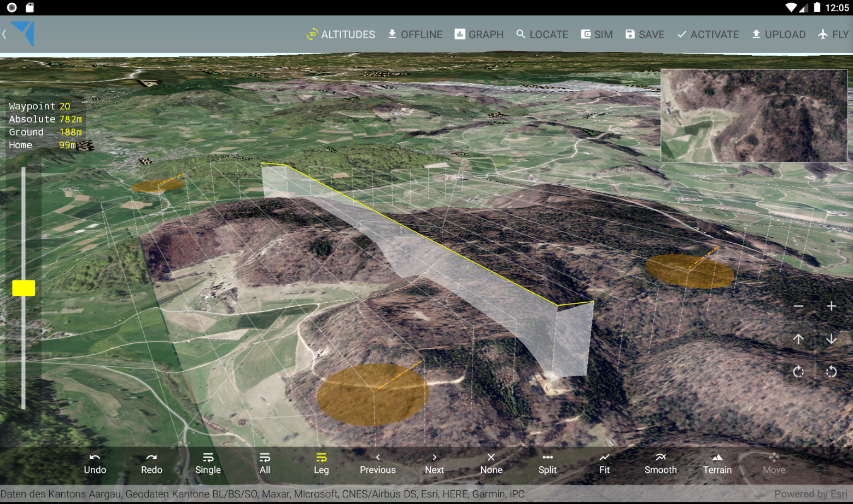
Task: Open the altitude Graph
Action: pos(479,34)
